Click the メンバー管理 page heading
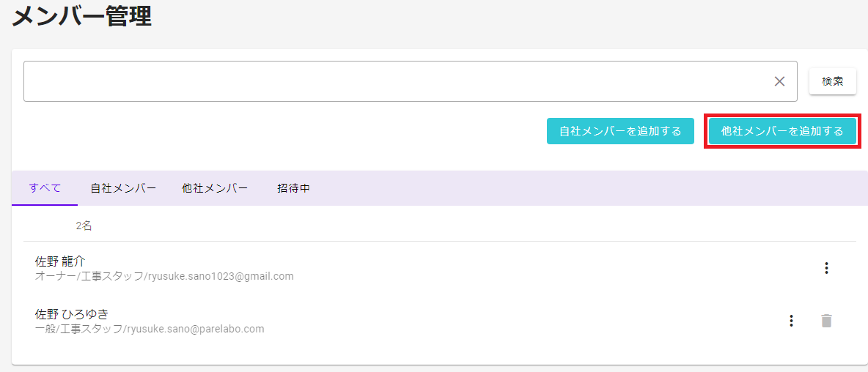This screenshot has height=372, width=868. coord(81,17)
